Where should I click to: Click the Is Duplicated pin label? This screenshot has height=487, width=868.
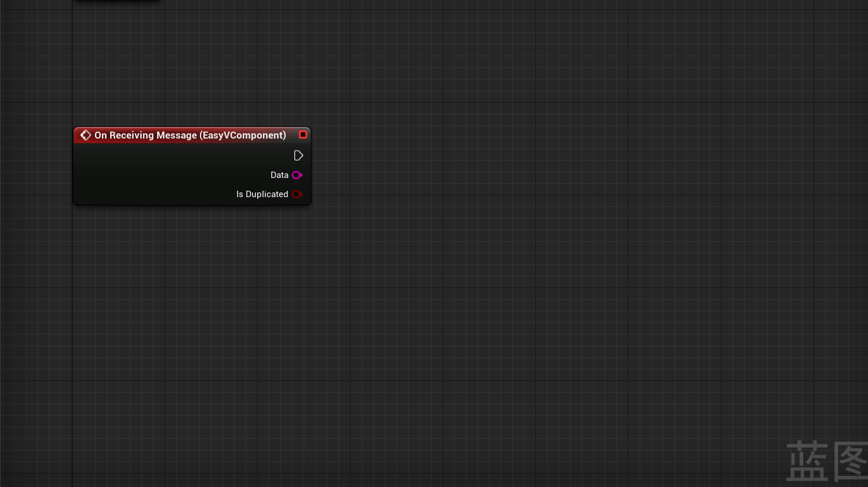tap(262, 194)
